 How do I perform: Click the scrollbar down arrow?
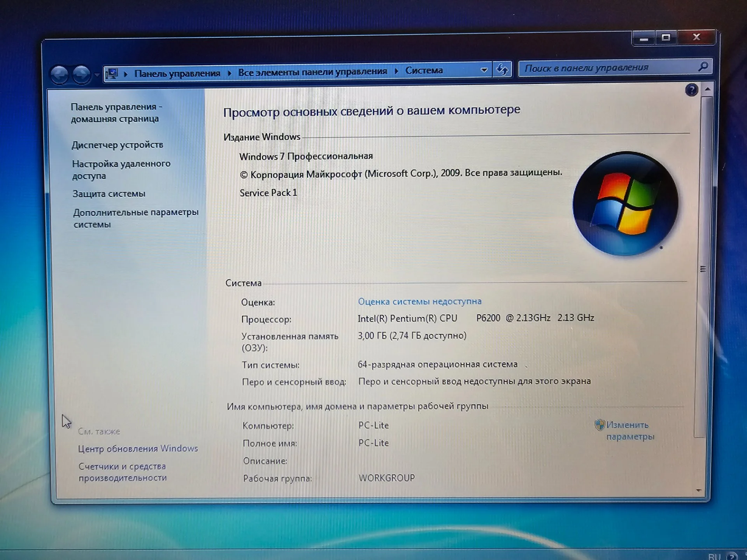(x=699, y=490)
